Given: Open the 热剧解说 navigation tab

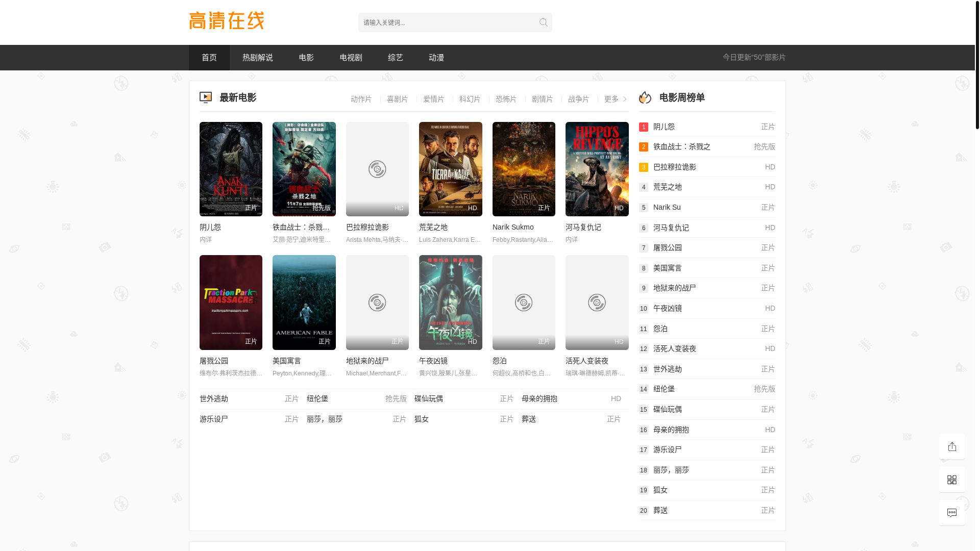Looking at the screenshot, I should [x=258, y=58].
